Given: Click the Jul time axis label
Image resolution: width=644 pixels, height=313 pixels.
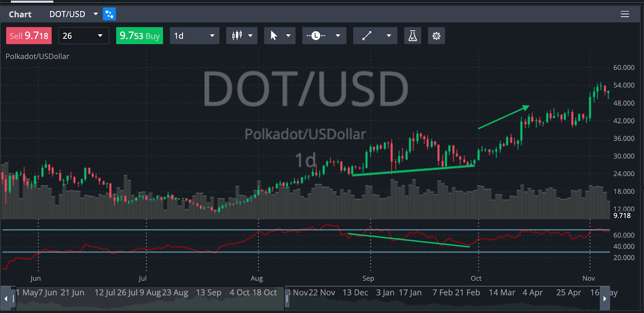Looking at the screenshot, I should coord(142,278).
